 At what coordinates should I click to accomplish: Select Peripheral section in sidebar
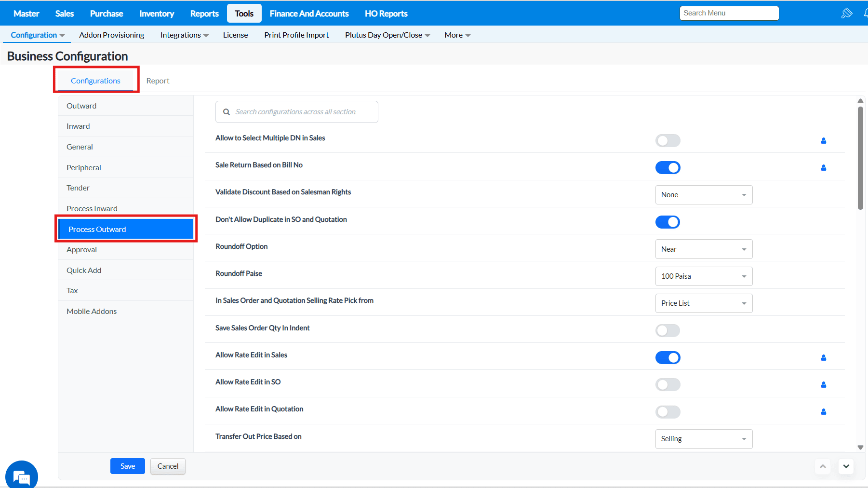coord(126,168)
